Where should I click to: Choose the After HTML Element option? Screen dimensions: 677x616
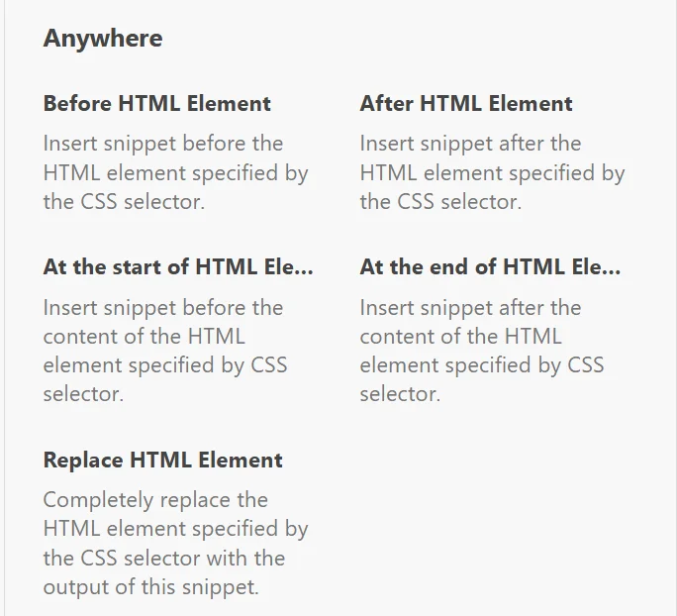tap(466, 104)
